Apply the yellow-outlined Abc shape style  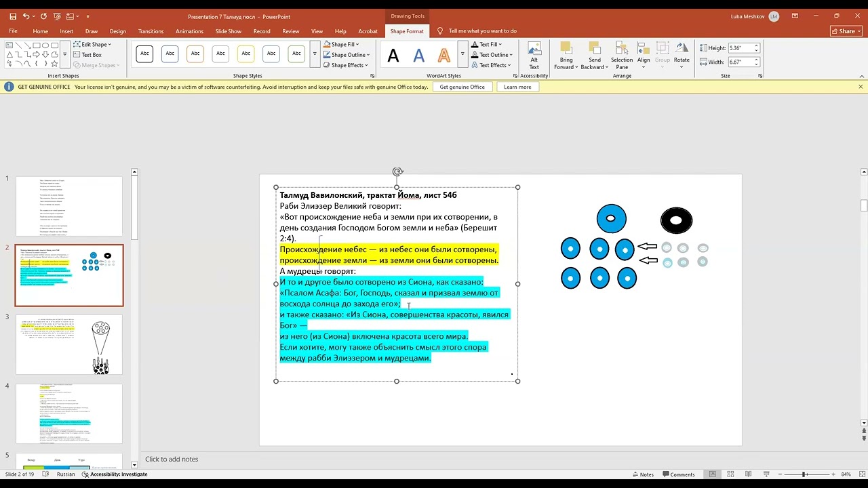click(x=245, y=54)
